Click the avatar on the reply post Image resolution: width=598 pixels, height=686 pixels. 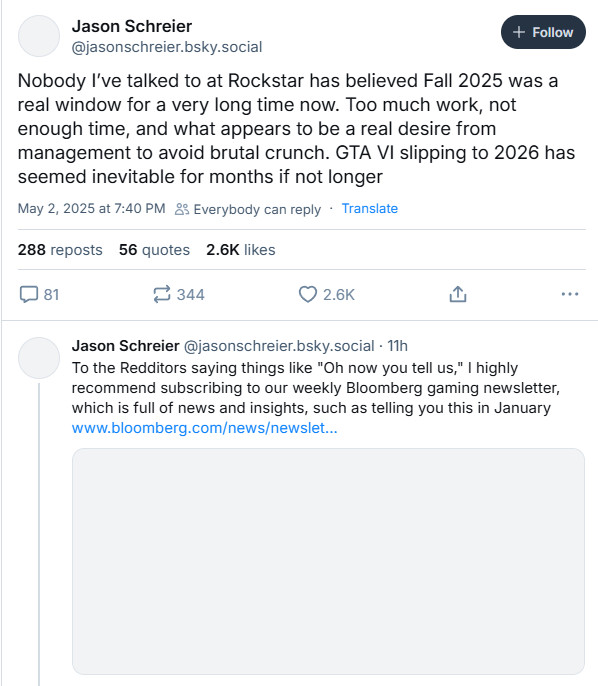(39, 358)
